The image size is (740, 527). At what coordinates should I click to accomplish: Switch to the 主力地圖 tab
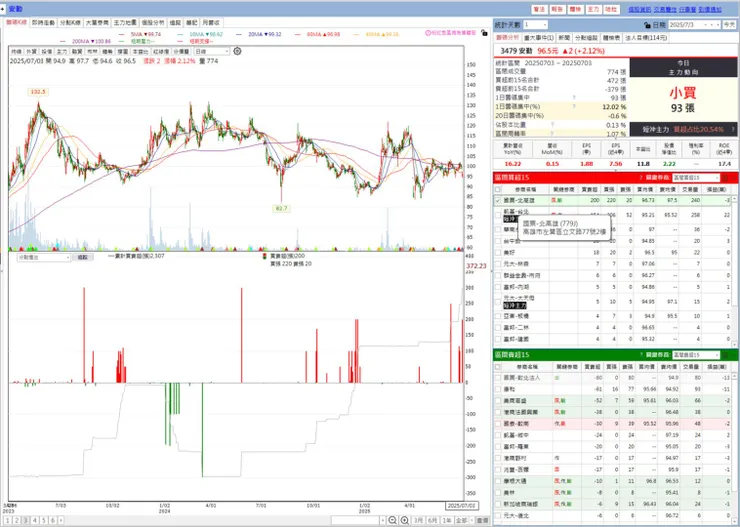click(125, 22)
